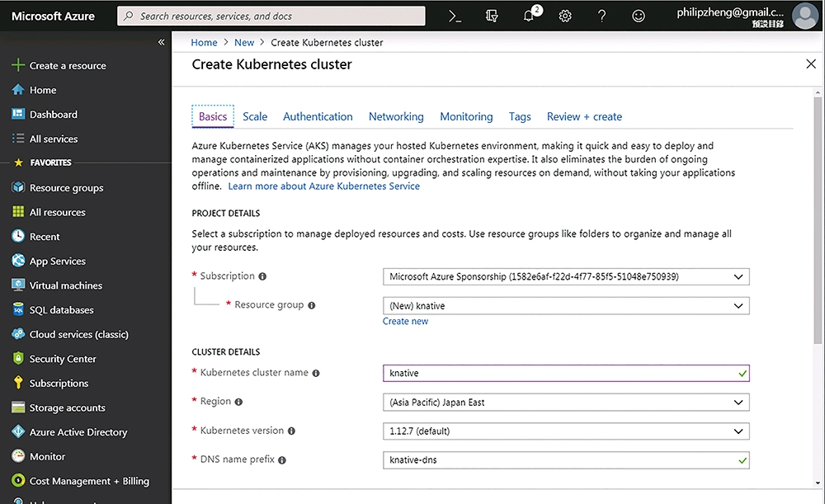Screen dimensions: 825x504
Task: Switch to the Networking tab
Action: point(396,116)
